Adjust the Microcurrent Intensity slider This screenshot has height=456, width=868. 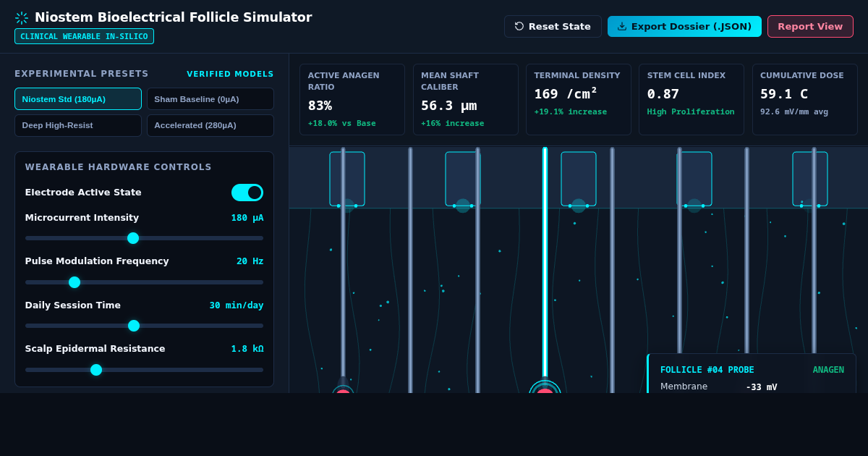coord(144,238)
